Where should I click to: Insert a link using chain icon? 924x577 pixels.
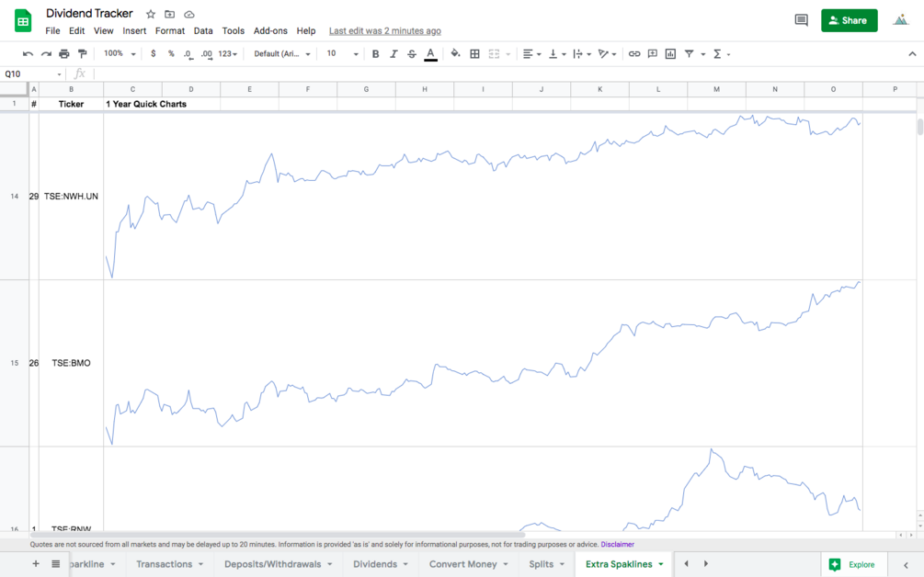[x=634, y=53]
